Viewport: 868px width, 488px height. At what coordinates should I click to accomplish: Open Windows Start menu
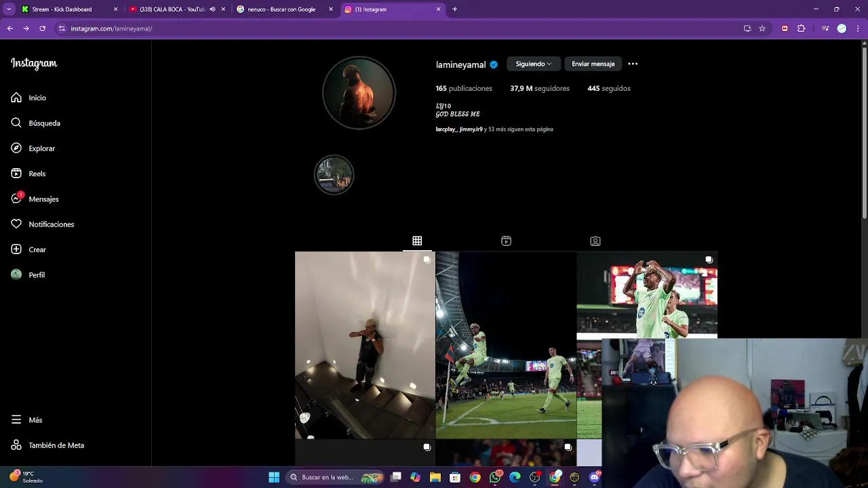[x=274, y=477]
